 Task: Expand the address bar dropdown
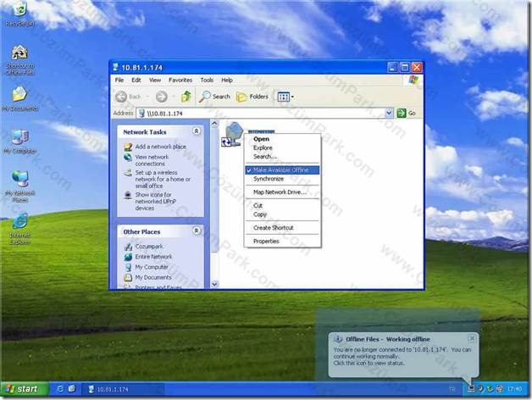(x=389, y=113)
